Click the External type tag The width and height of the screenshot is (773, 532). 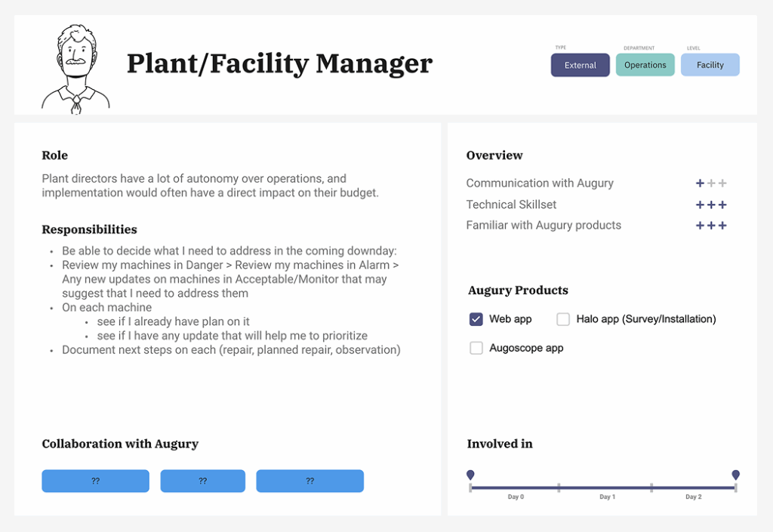(581, 65)
